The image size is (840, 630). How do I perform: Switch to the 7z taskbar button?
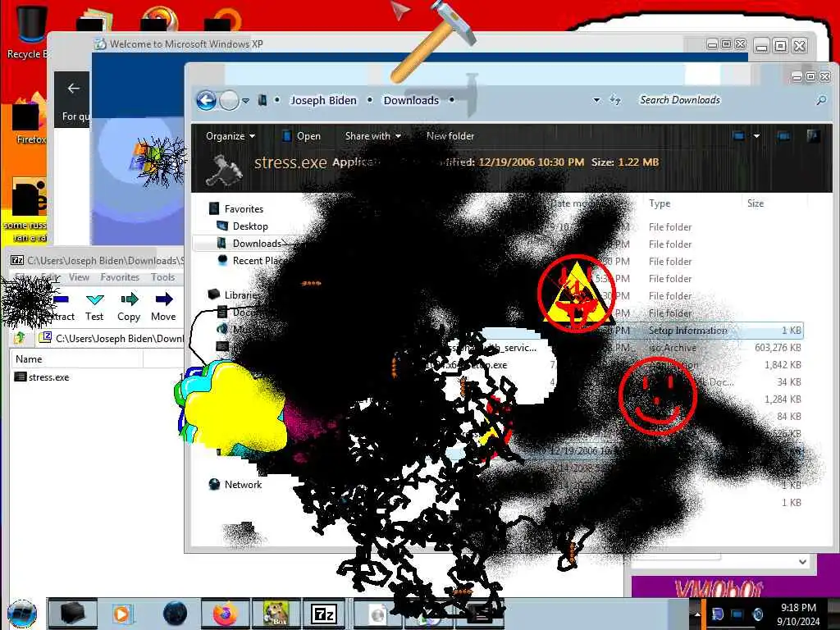pyautogui.click(x=324, y=614)
